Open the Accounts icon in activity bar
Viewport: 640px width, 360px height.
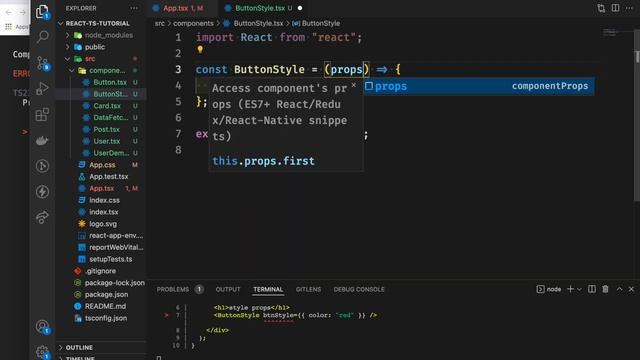click(42, 327)
